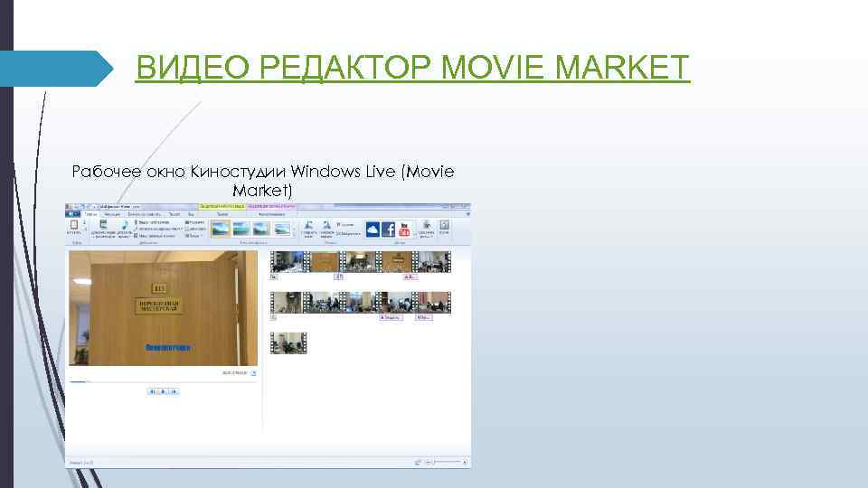868x488 pixels.
Task: Select fourth clip in second storyboard row
Action: 397,303
